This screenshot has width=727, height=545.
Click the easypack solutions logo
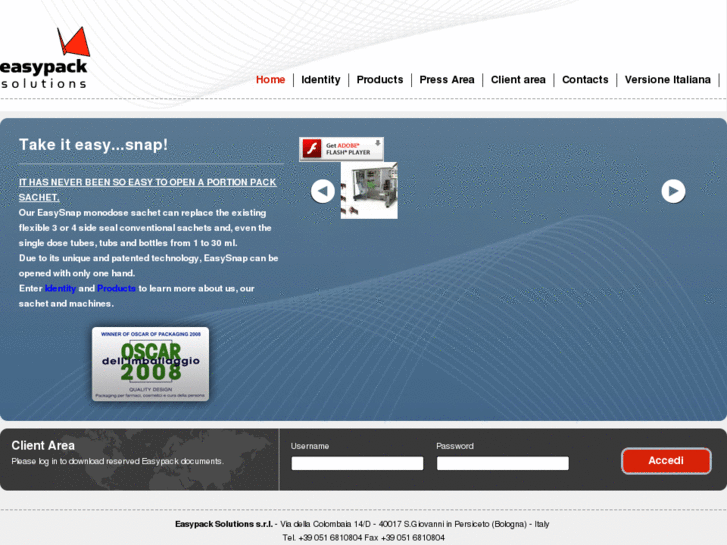click(x=45, y=58)
